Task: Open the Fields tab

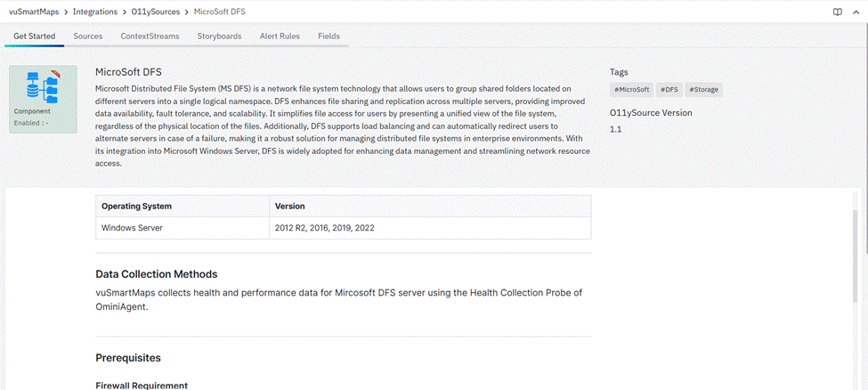Action: 329,37
